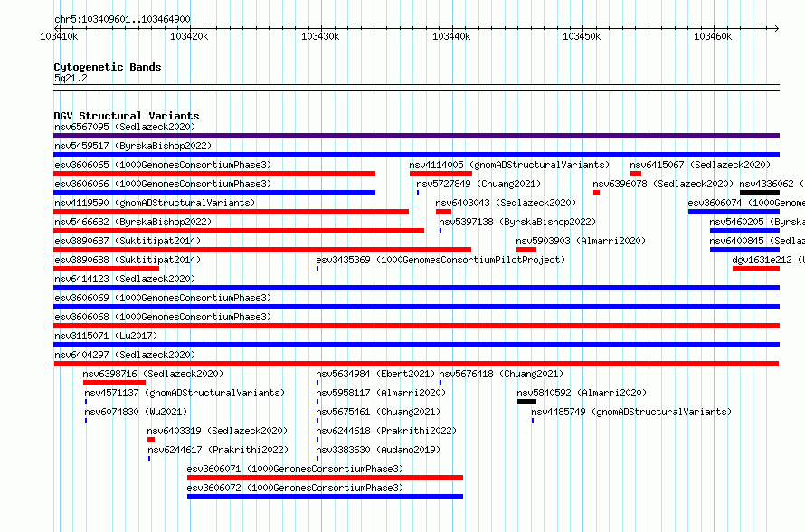Select variant esv3606066 label
The width and height of the screenshot is (805, 532).
(x=163, y=184)
